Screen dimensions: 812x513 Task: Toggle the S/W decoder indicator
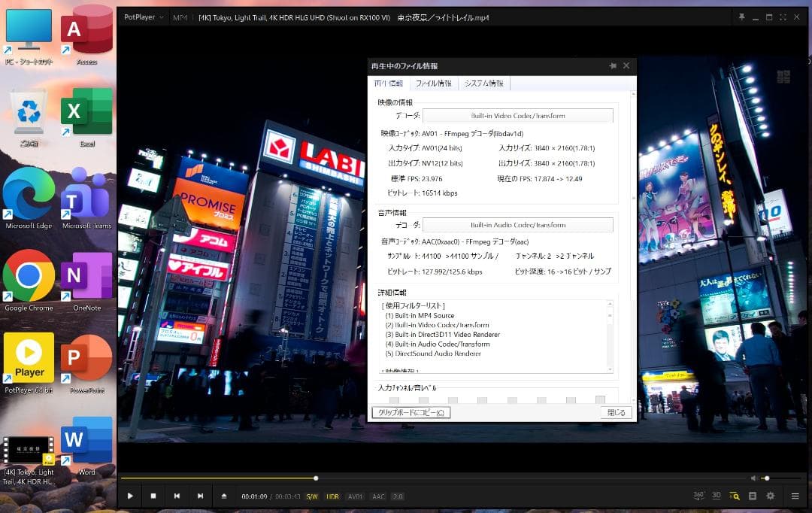click(312, 496)
